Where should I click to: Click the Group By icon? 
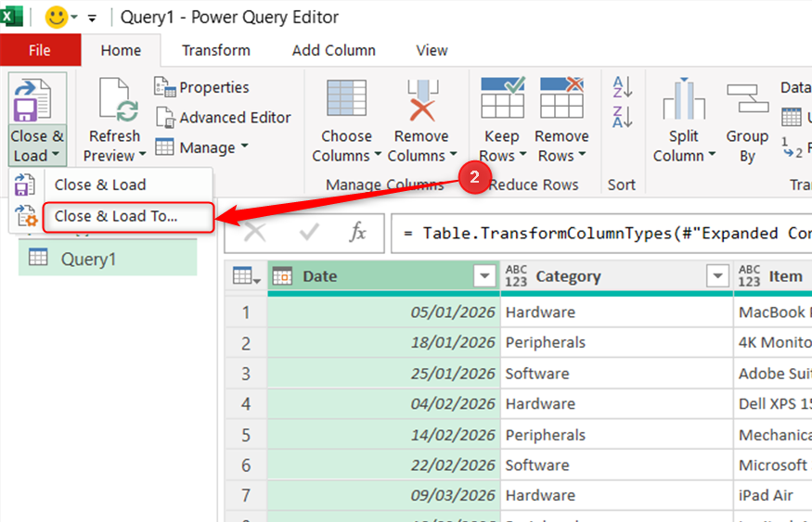(747, 98)
